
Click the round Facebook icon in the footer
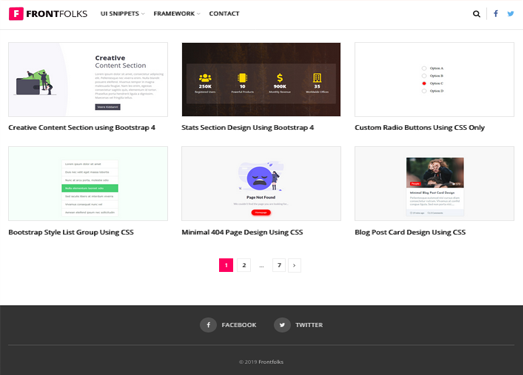(x=208, y=325)
